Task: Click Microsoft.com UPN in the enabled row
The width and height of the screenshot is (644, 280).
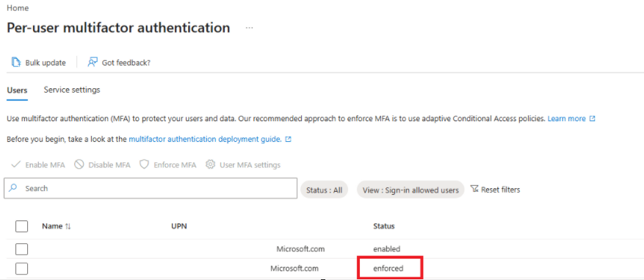Action: 300,248
